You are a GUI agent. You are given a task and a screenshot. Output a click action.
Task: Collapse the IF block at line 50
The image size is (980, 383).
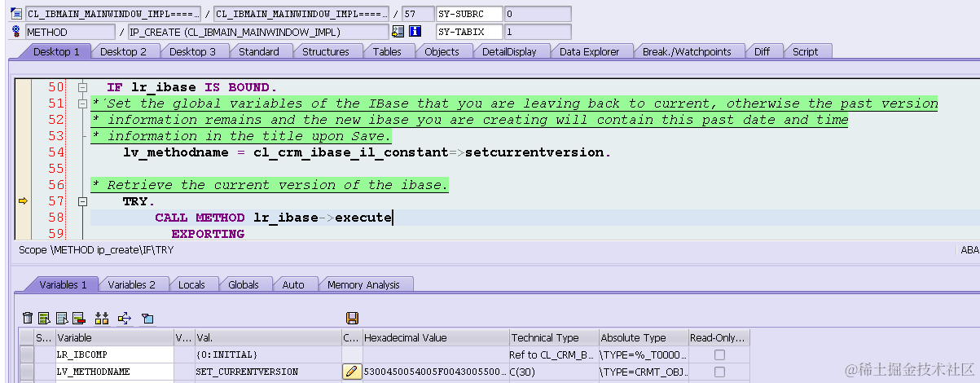81,87
